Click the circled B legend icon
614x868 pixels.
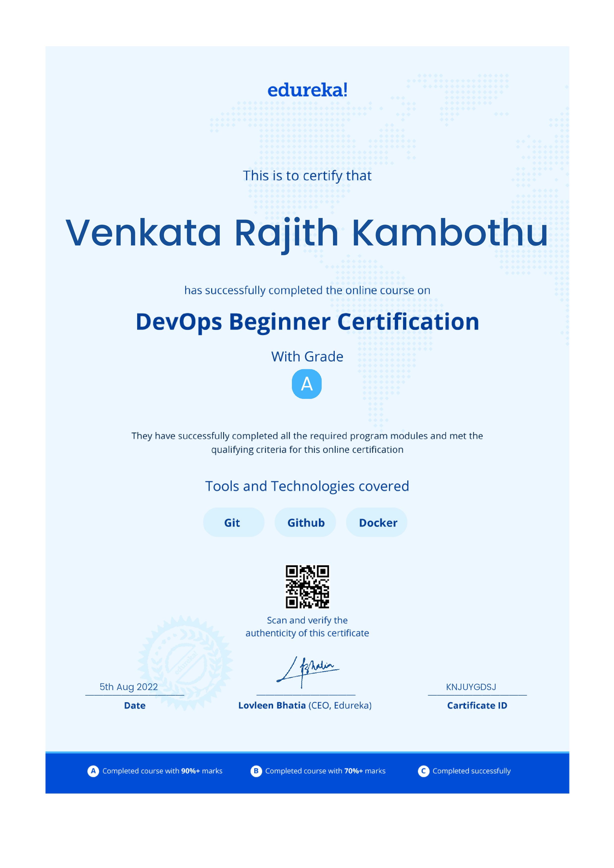point(256,771)
